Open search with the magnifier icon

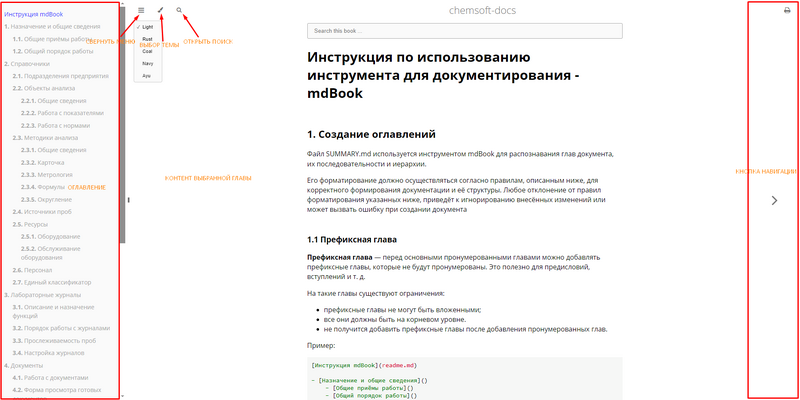[x=179, y=10]
